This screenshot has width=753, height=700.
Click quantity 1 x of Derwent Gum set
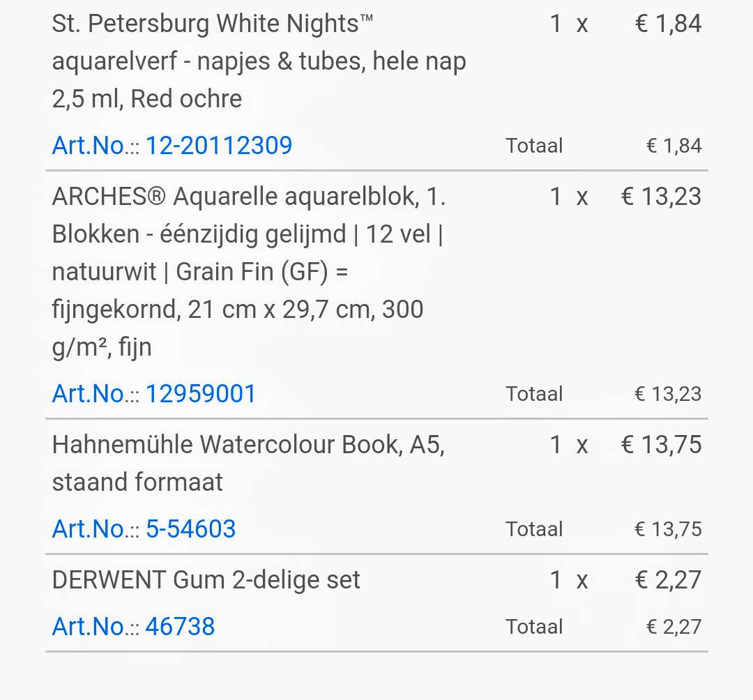(x=569, y=579)
